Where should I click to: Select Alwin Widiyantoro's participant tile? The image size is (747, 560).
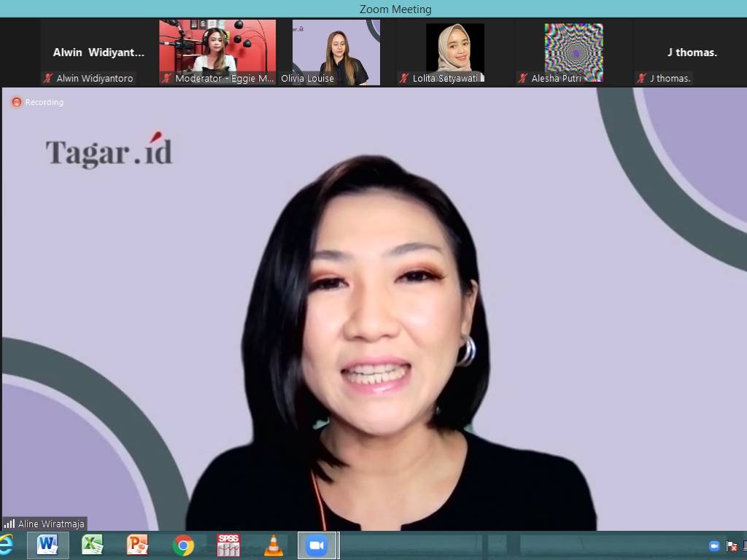coord(98,52)
